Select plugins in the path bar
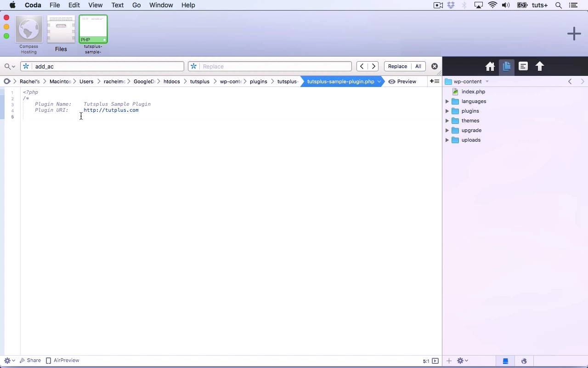This screenshot has height=368, width=588. tap(259, 81)
